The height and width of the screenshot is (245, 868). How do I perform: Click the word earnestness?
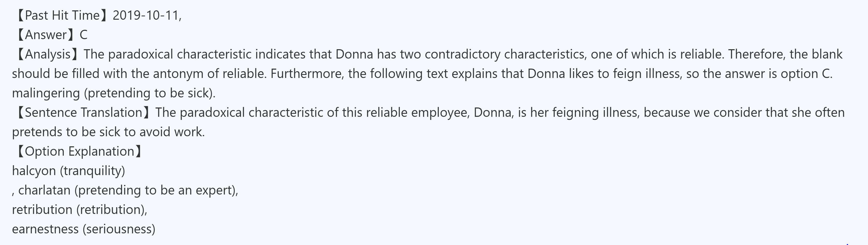pyautogui.click(x=45, y=229)
